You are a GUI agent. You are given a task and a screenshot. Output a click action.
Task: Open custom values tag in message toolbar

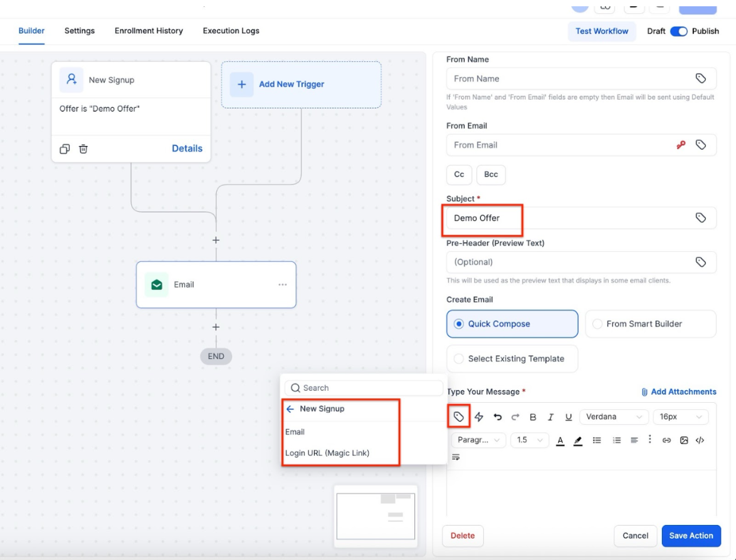point(459,417)
